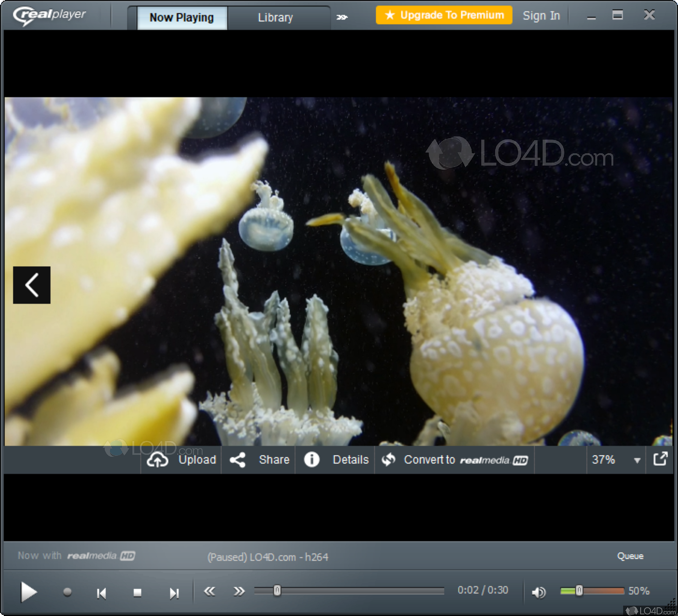Mute the speaker volume
This screenshot has width=678, height=616.
[539, 592]
